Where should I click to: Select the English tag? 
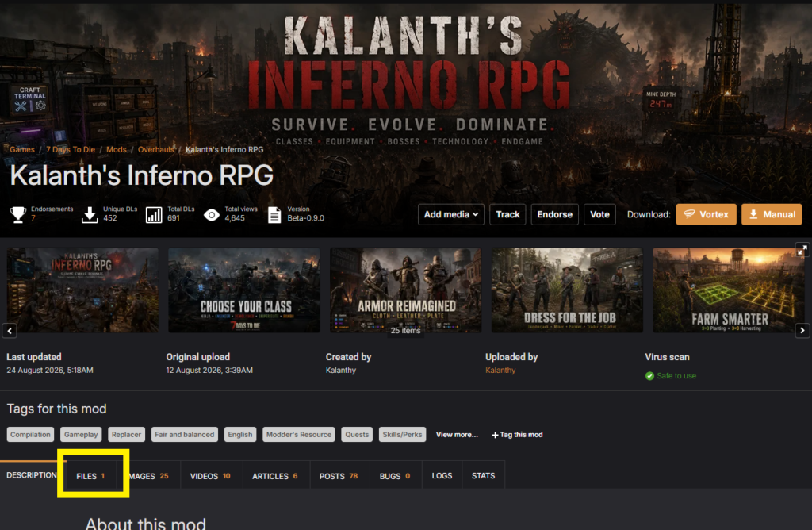[x=240, y=435]
